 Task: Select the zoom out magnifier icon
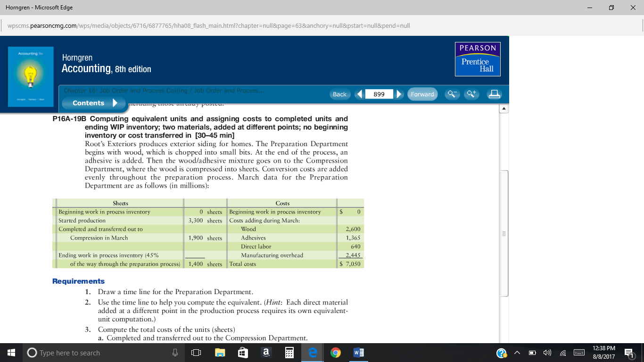pos(452,94)
